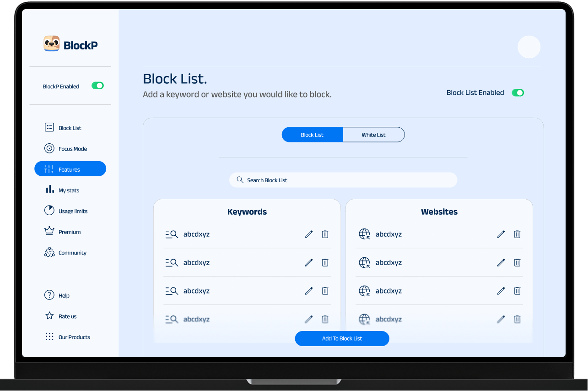Click the Add To Block List button
588x391 pixels.
pyautogui.click(x=342, y=338)
